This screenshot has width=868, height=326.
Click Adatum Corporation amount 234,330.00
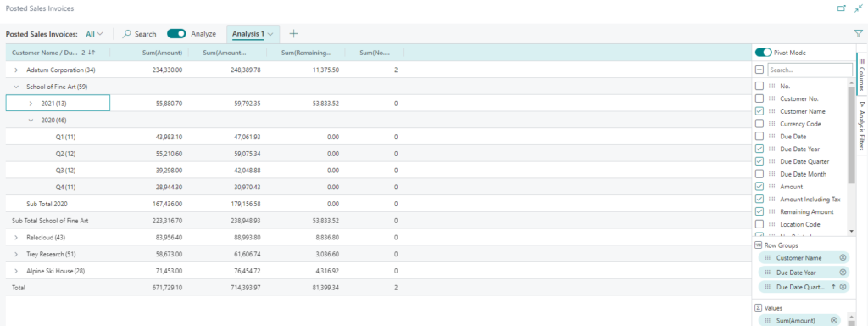167,70
